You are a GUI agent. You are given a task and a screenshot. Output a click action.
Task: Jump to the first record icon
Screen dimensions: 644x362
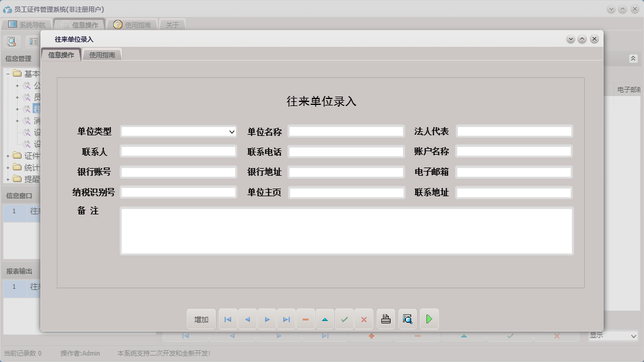pos(228,319)
